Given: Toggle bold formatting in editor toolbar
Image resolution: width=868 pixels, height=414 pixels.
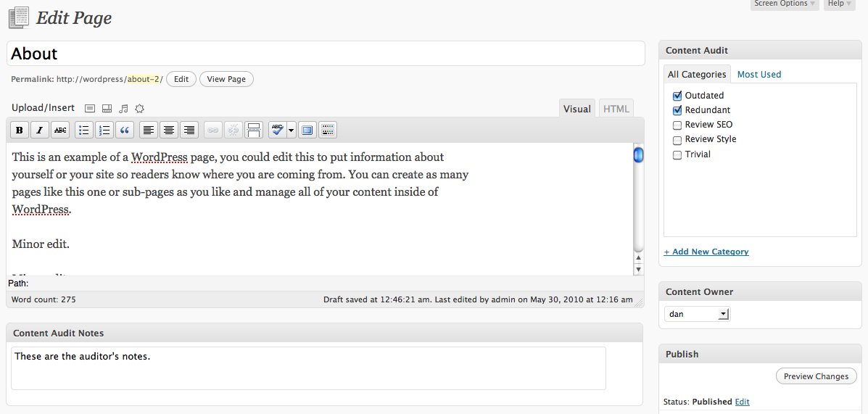Looking at the screenshot, I should [x=20, y=130].
